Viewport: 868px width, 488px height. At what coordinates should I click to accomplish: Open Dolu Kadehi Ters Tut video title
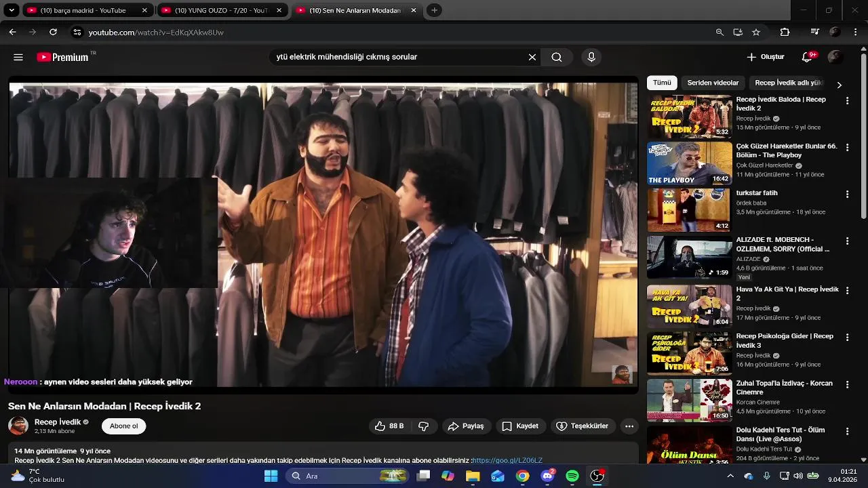(x=781, y=434)
